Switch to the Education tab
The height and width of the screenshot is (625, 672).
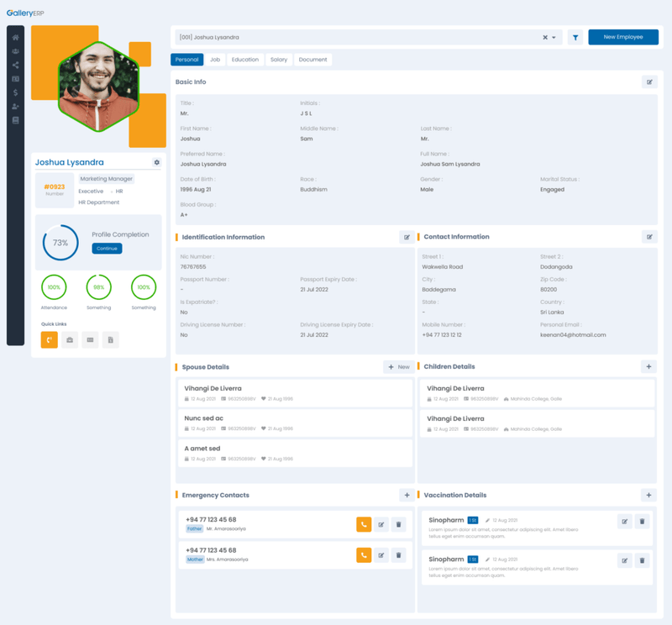245,60
